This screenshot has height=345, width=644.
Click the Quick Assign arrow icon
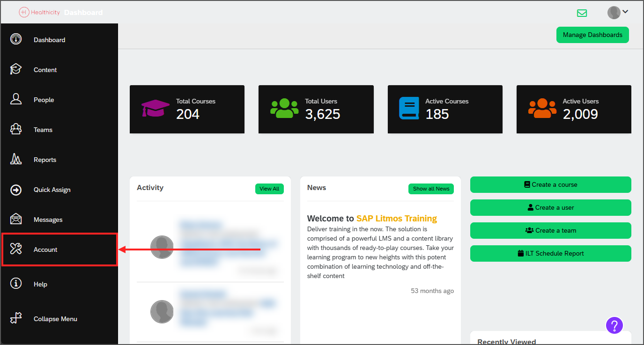16,189
